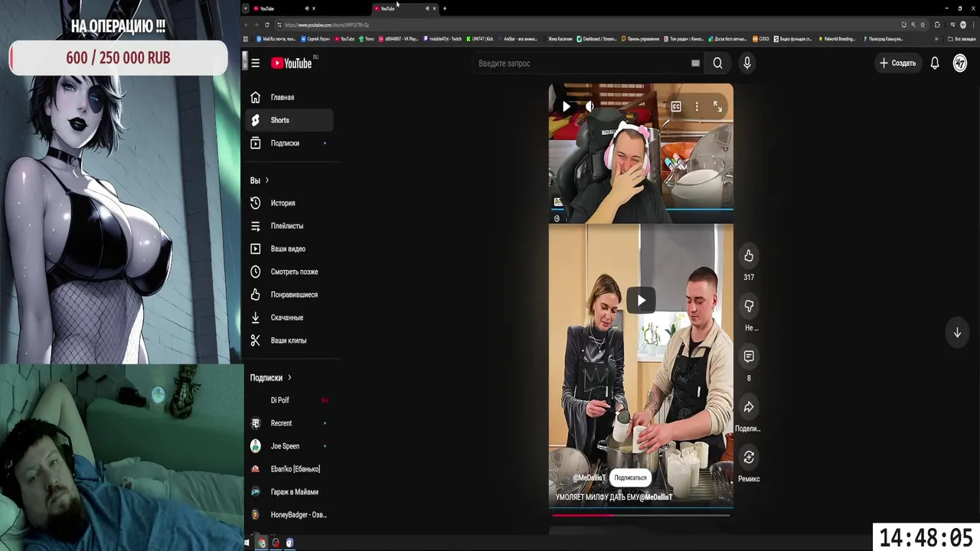Open Joe Speen subscription channel
980x551 pixels.
pyautogui.click(x=289, y=446)
